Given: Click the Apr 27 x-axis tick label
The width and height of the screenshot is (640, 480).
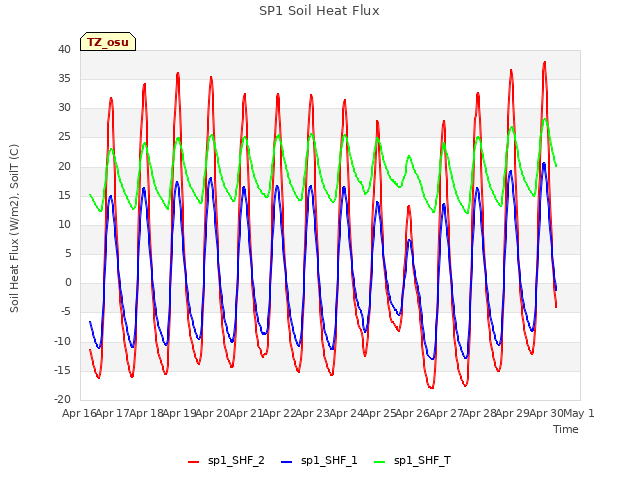Looking at the screenshot, I should (x=446, y=413).
